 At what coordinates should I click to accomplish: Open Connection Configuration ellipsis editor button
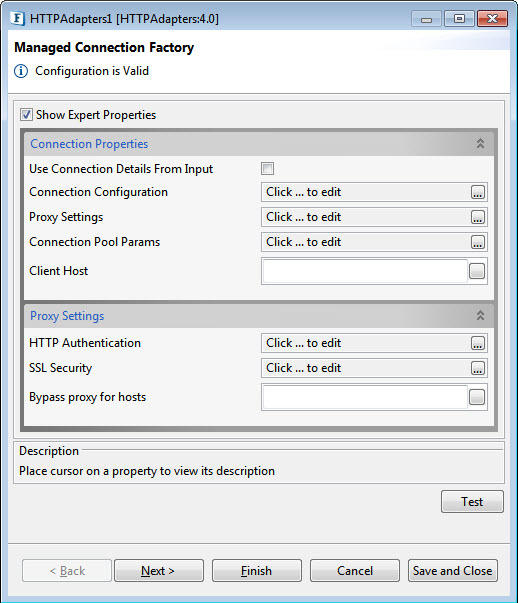click(x=478, y=192)
